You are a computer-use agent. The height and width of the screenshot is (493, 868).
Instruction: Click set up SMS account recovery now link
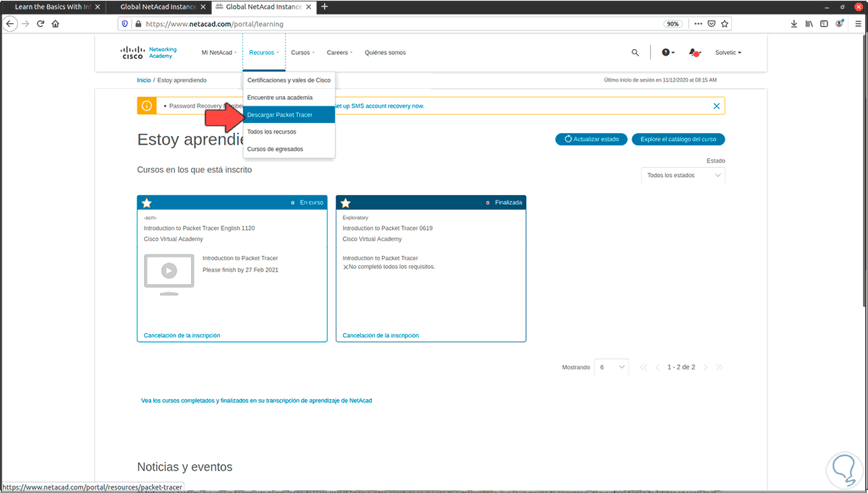378,106
